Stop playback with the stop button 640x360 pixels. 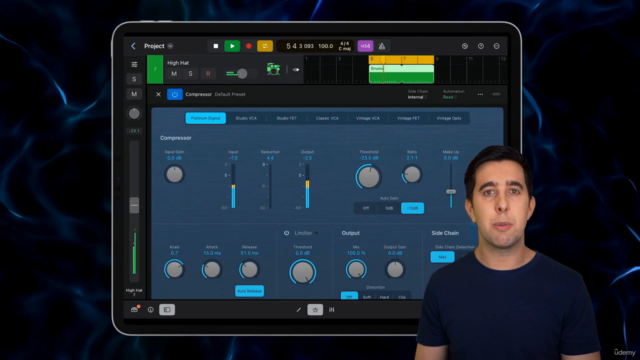(216, 46)
